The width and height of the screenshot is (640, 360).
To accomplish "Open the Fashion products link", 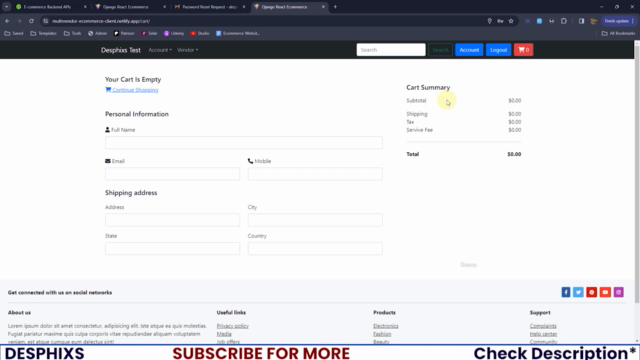I will click(382, 334).
